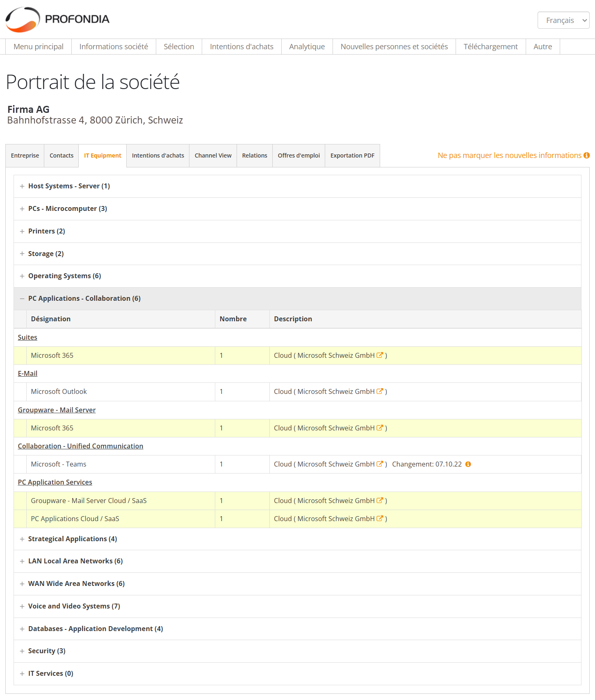Expand LAN Local Area Networks (6)

pos(297,561)
